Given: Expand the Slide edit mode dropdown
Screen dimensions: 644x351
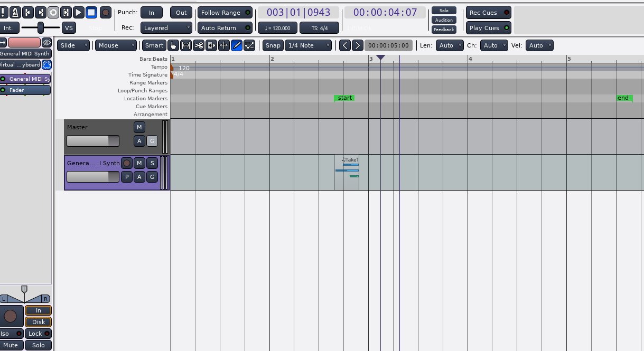Looking at the screenshot, I should click(73, 45).
